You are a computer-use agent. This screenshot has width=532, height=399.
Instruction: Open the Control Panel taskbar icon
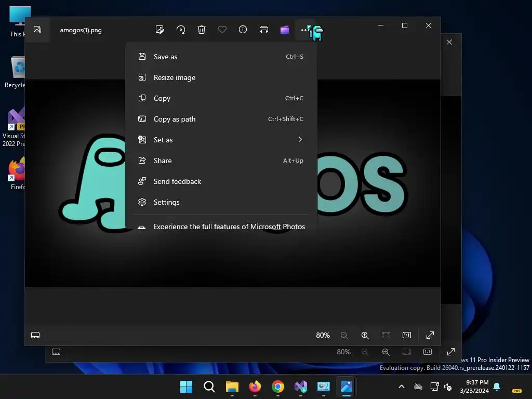[x=323, y=387]
